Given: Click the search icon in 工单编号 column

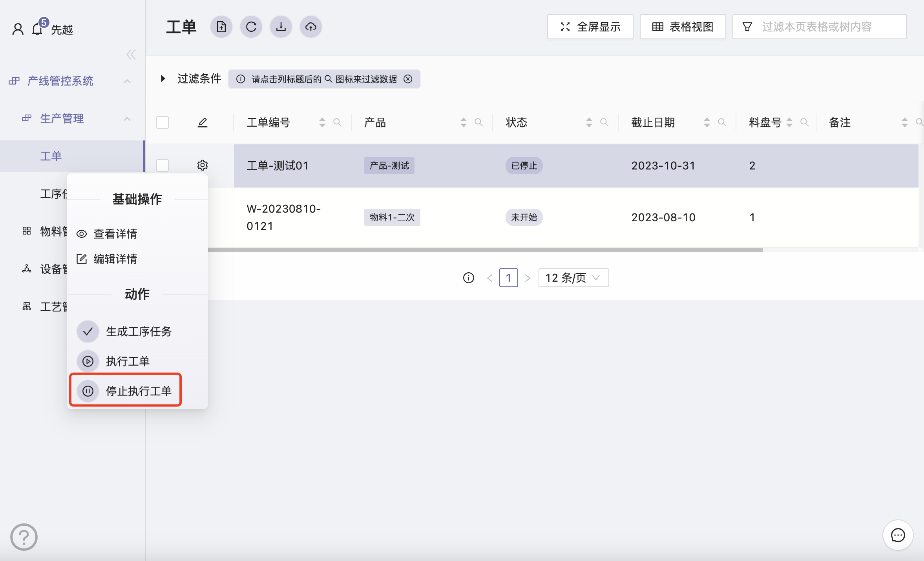Looking at the screenshot, I should pyautogui.click(x=337, y=122).
